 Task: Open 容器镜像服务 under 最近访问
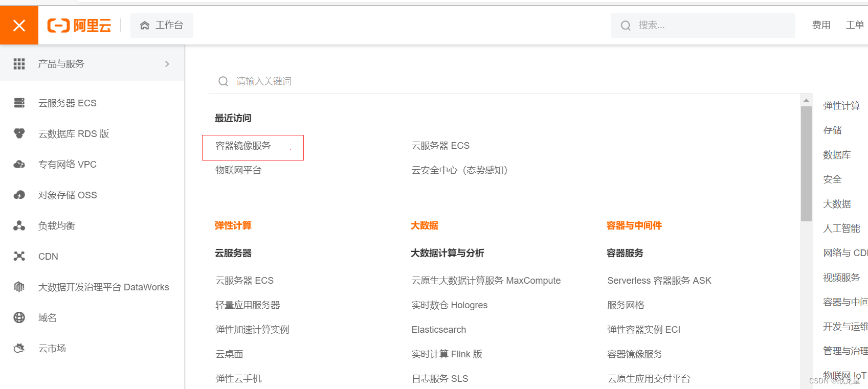[x=243, y=146]
